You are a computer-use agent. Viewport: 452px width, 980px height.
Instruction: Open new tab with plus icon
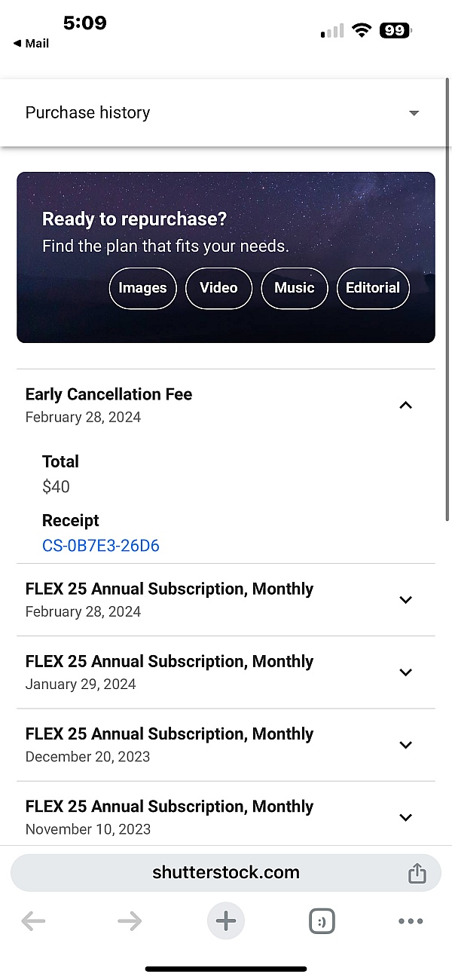pyautogui.click(x=226, y=920)
